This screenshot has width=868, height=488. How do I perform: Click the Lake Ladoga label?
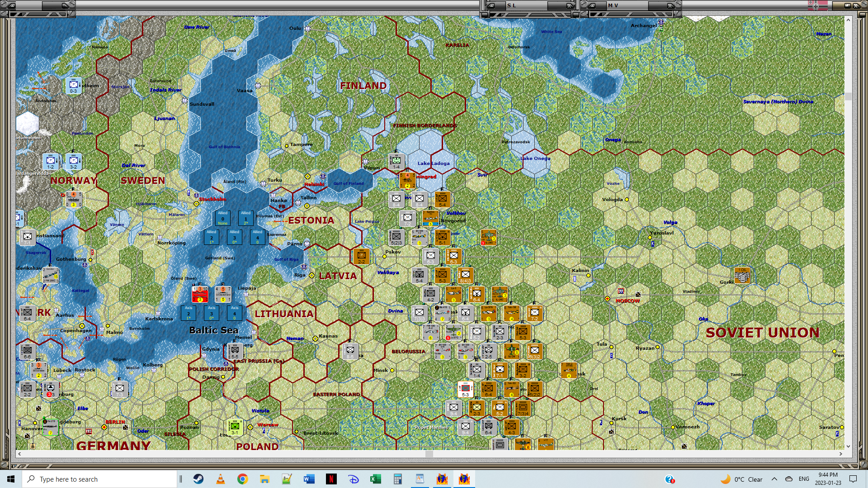(434, 164)
